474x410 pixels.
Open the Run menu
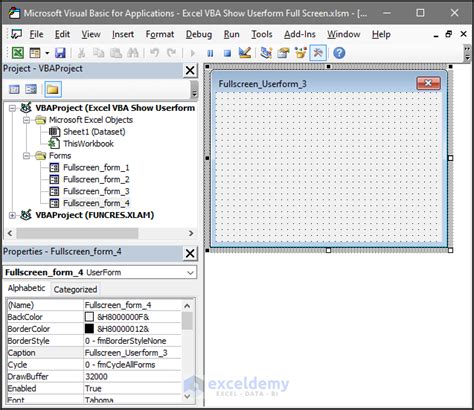[232, 34]
